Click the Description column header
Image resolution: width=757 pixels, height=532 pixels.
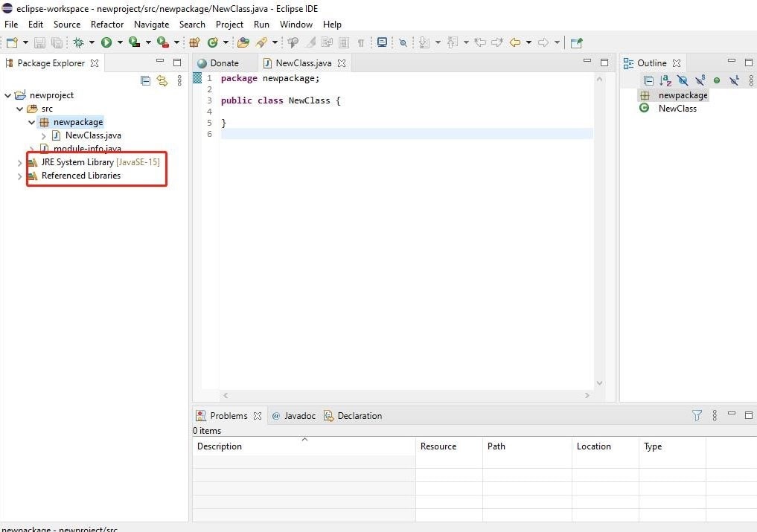(220, 446)
